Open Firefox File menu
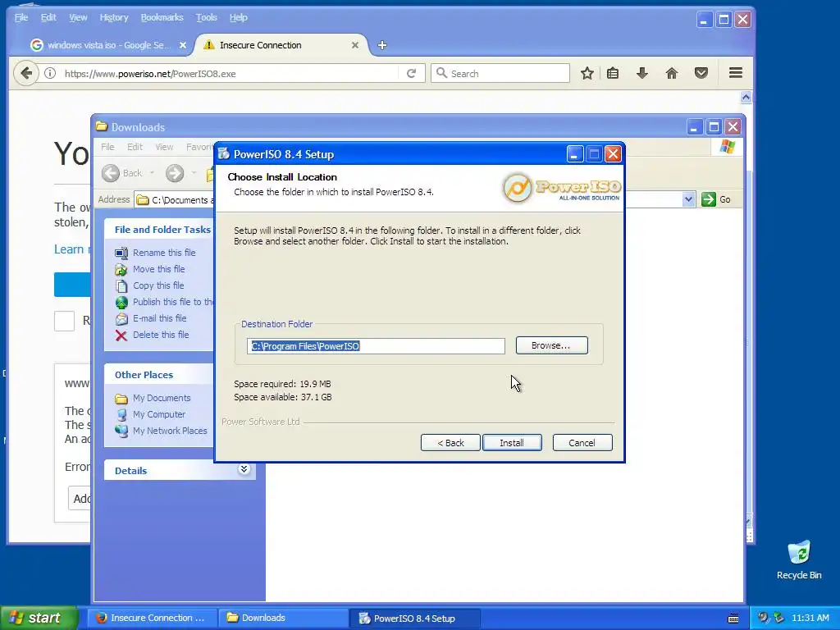 (21, 18)
